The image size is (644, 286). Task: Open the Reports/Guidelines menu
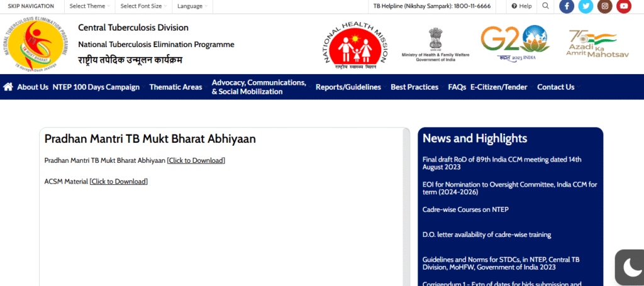point(349,87)
